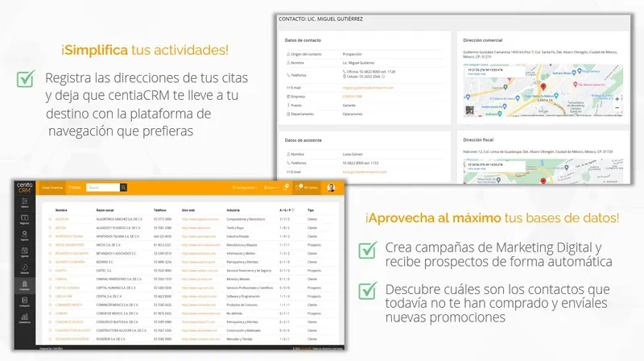Select the row circle for COMMNCER MEXICO

(50, 305)
